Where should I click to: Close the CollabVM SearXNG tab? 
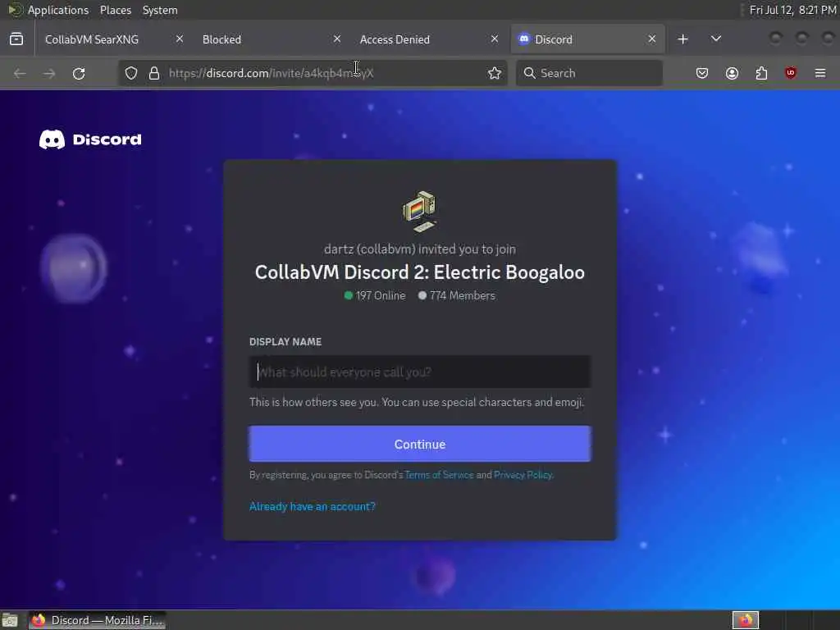(x=180, y=39)
